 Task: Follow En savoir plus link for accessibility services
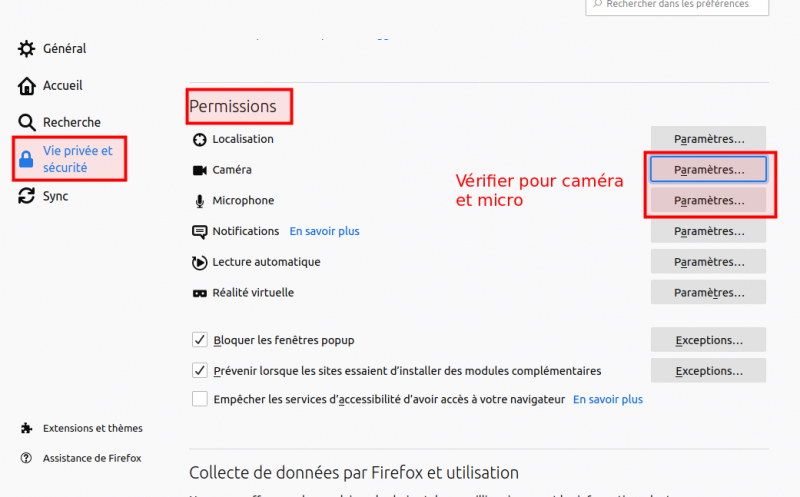tap(607, 399)
